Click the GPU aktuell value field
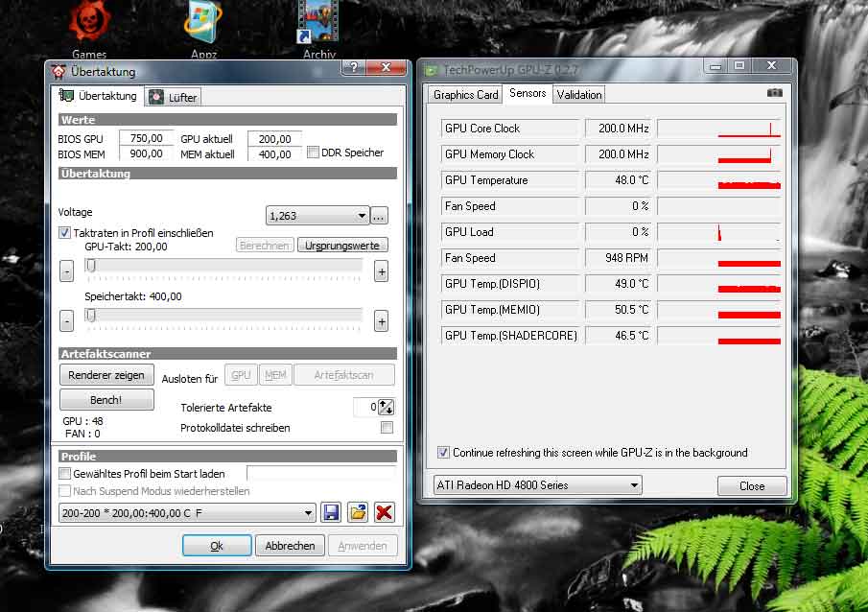 [x=274, y=138]
